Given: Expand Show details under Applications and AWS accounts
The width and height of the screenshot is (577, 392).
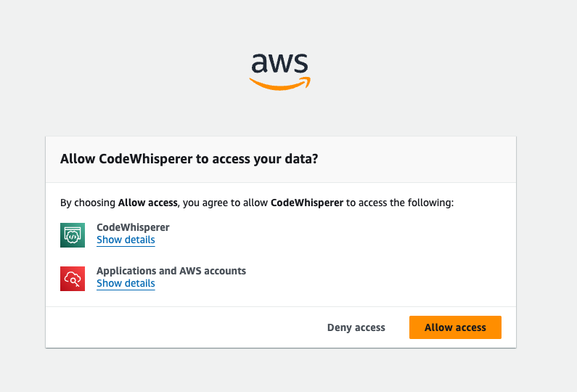Looking at the screenshot, I should 126,283.
